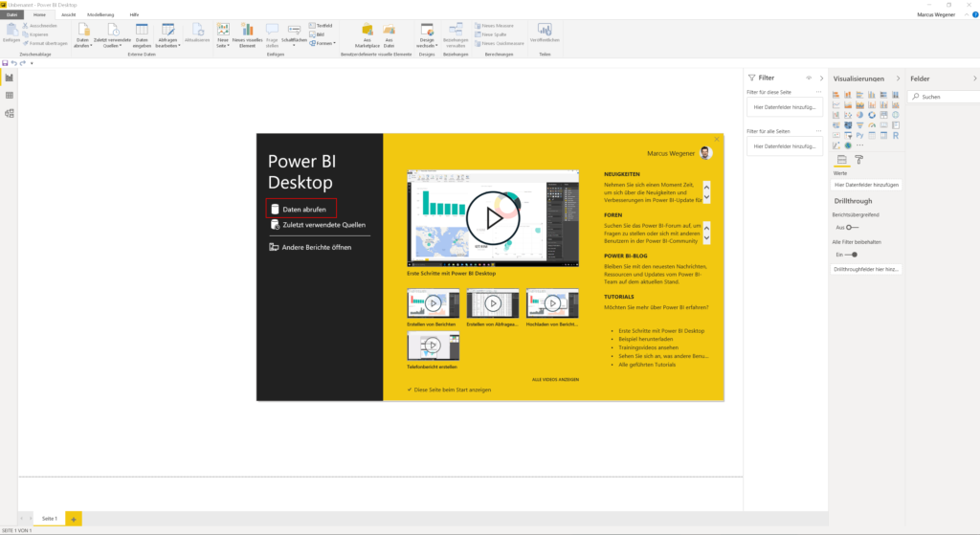Screen dimensions: 980x535
Task: Click 'Alle Videos anzeigen' link
Action: pos(555,379)
